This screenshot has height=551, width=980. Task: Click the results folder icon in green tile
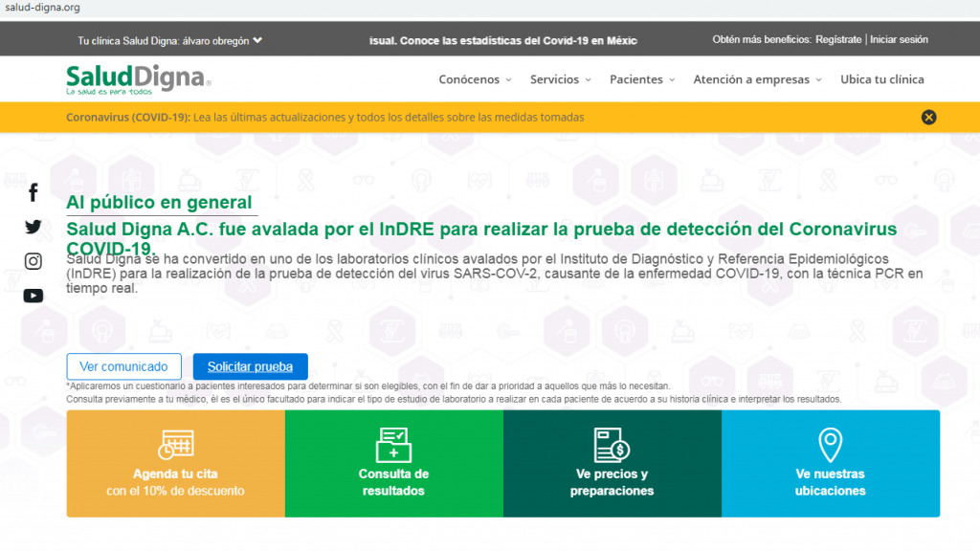tap(393, 445)
